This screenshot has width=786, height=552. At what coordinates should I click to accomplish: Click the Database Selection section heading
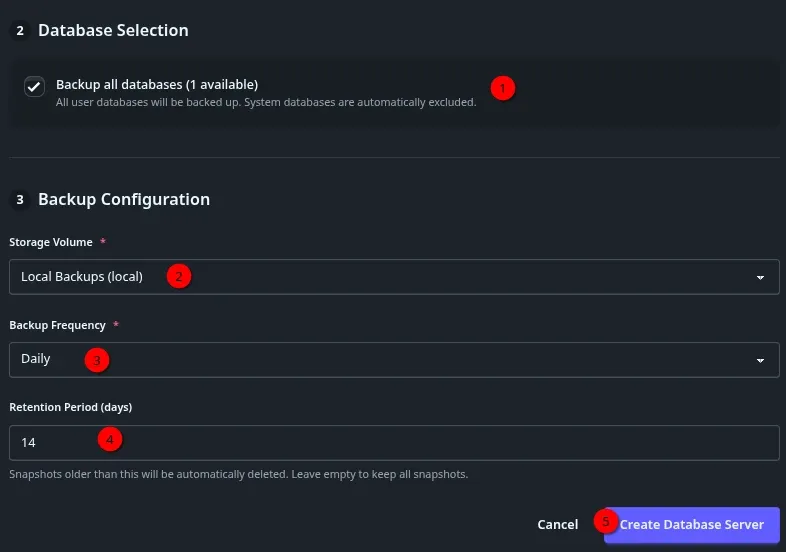pyautogui.click(x=113, y=31)
